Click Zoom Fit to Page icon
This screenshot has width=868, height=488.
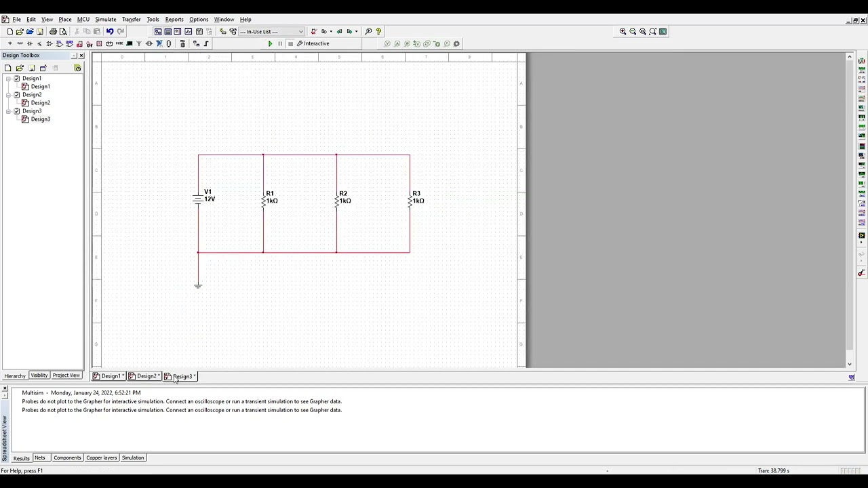653,31
